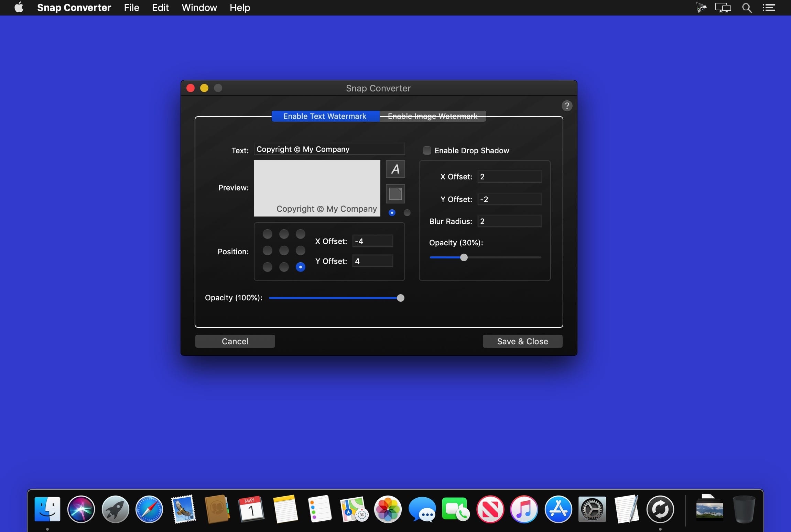
Task: Click the shadow X Offset field
Action: 509,177
